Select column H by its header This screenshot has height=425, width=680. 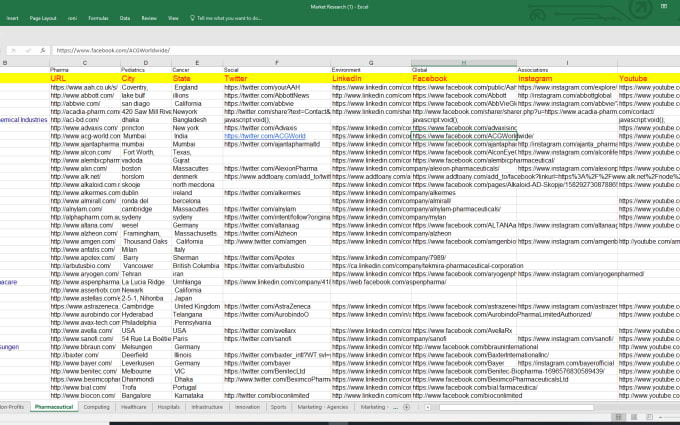[x=464, y=63]
